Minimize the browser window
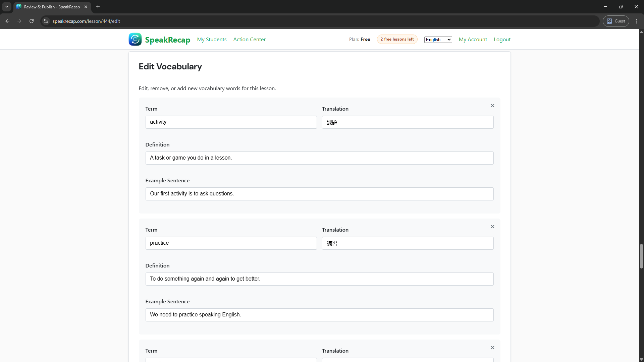 pyautogui.click(x=605, y=7)
